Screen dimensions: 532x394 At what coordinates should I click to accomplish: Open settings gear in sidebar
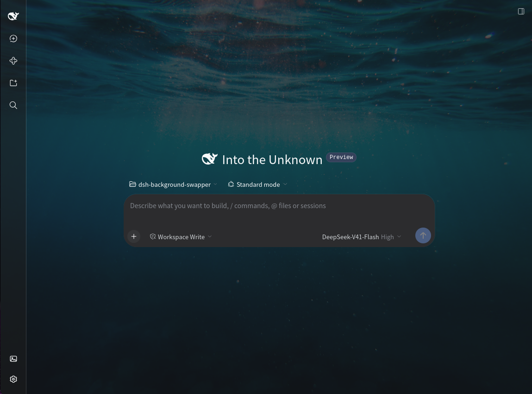tap(13, 379)
